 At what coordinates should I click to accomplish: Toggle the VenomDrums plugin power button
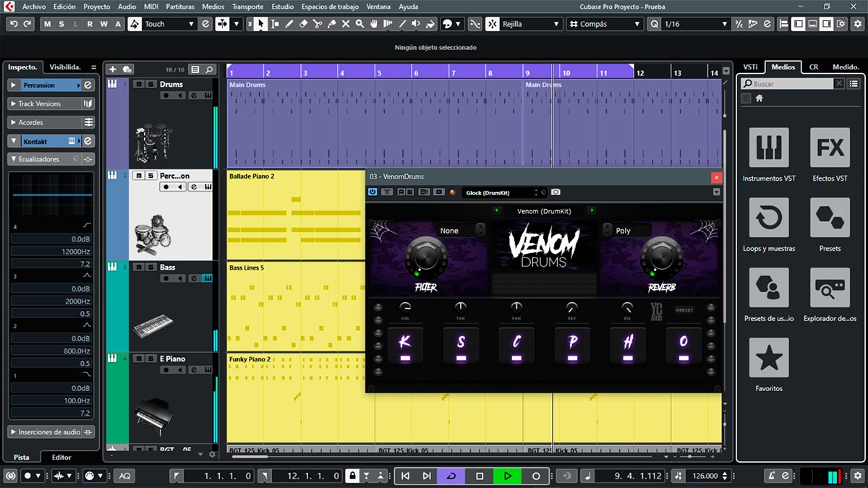373,192
